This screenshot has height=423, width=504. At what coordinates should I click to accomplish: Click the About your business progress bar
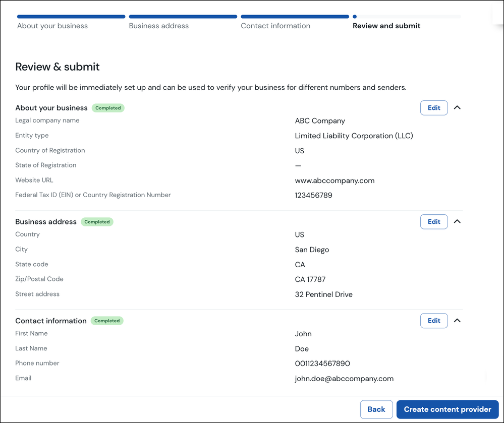pos(71,16)
